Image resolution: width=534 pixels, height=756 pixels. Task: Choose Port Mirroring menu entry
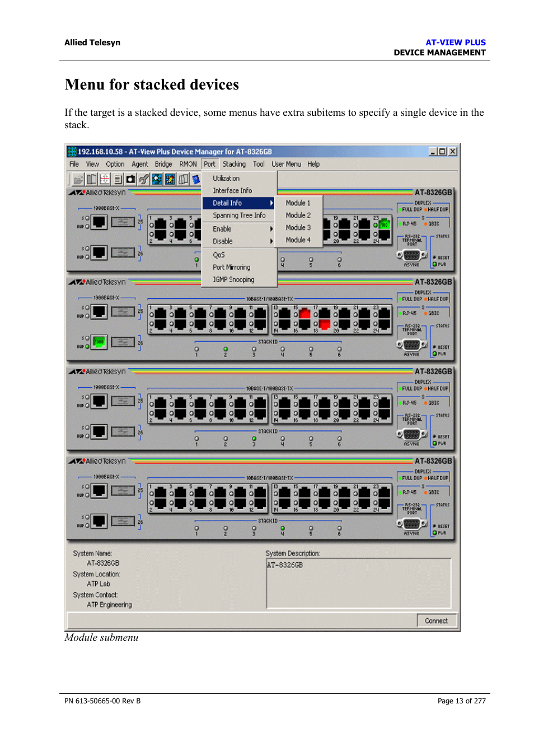pos(239,267)
